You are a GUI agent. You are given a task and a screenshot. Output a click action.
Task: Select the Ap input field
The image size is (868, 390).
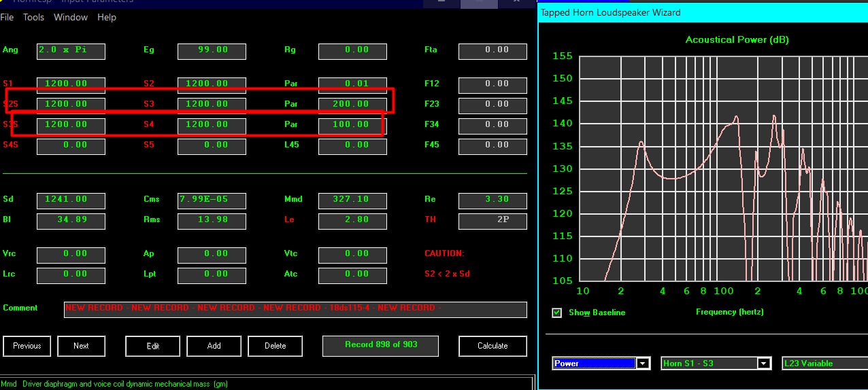(212, 255)
